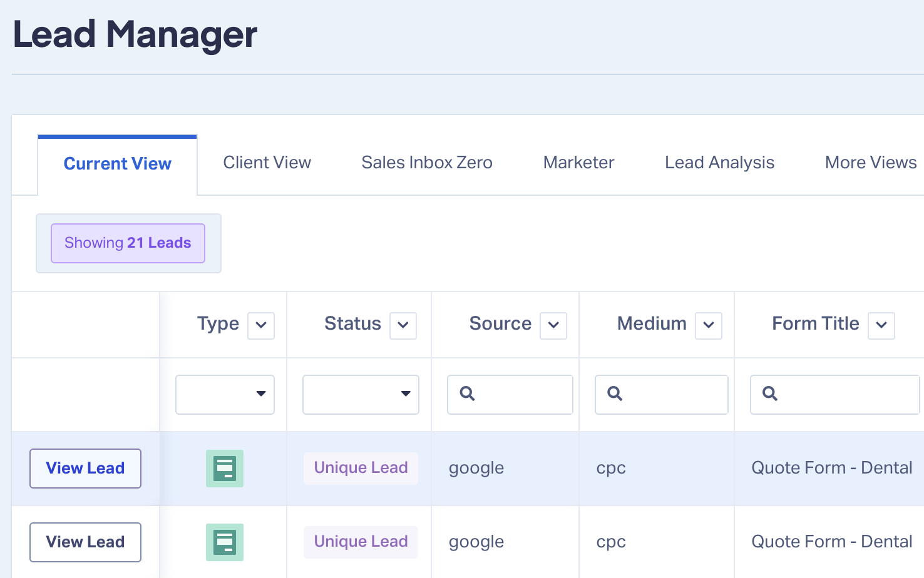Click cpc medium cell in first row
This screenshot has width=924, height=578.
611,469
